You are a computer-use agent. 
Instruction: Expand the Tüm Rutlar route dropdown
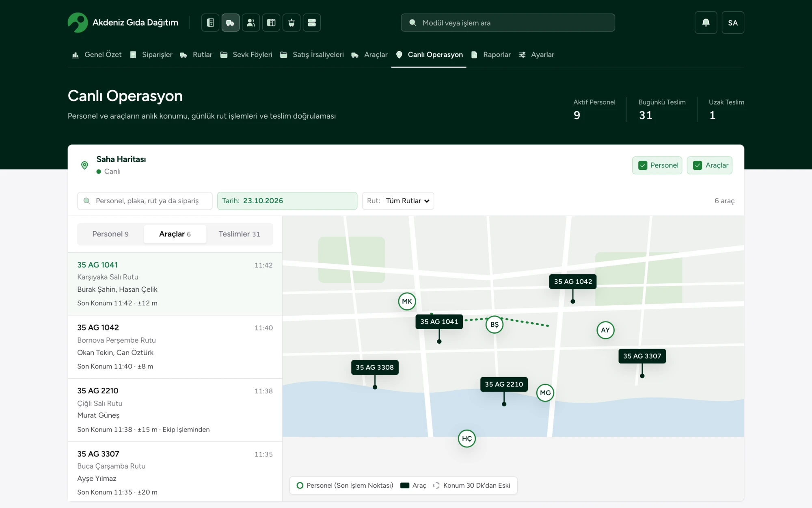(x=398, y=201)
